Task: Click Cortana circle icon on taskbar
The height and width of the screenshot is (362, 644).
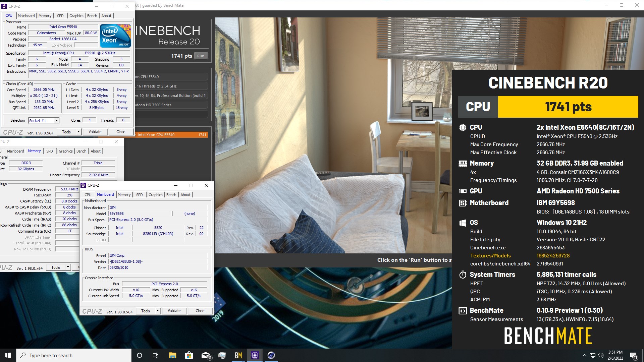Action: point(140,355)
